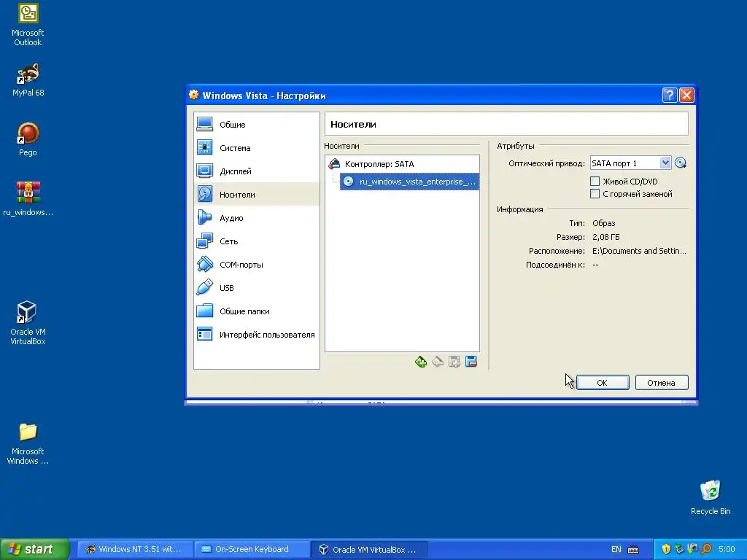The width and height of the screenshot is (747, 560).
Task: Click the OK button
Action: click(x=603, y=382)
